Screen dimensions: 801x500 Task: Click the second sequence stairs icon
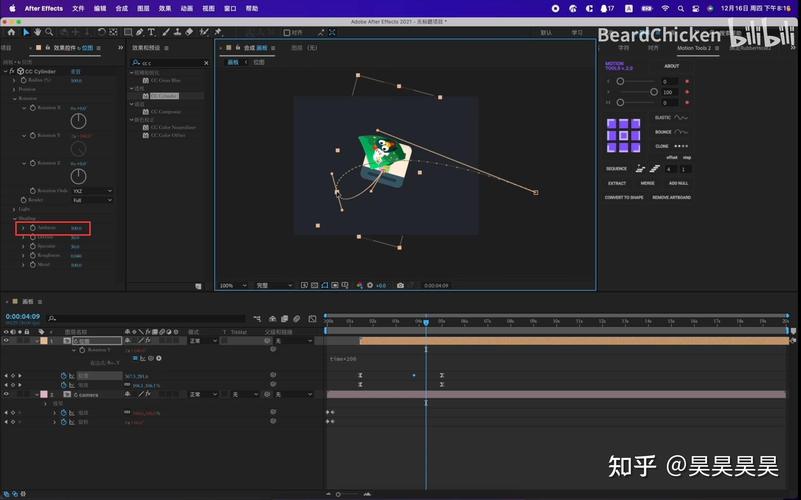tap(654, 169)
